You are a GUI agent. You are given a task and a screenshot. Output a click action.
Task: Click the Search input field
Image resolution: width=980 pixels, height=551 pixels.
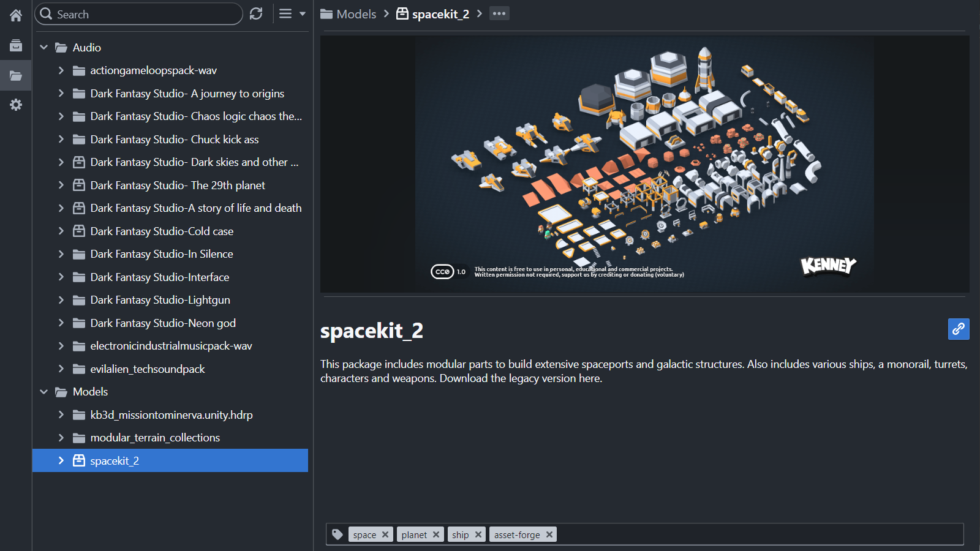138,13
